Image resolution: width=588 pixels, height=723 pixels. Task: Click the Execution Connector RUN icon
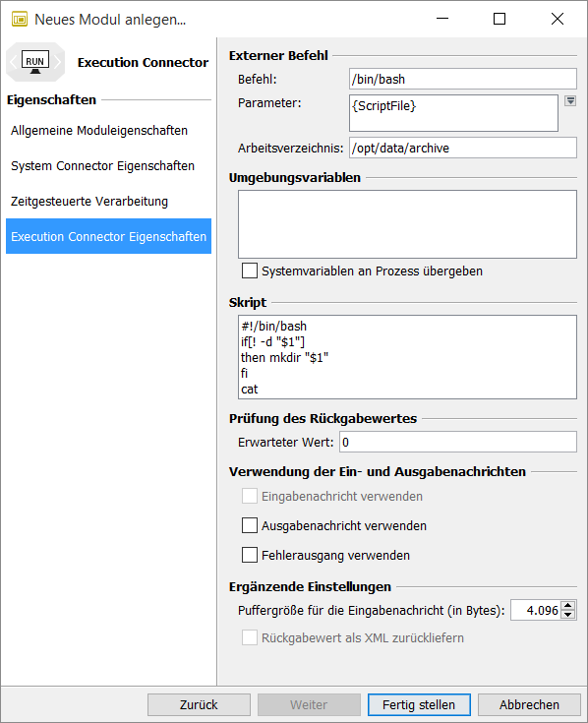click(35, 62)
